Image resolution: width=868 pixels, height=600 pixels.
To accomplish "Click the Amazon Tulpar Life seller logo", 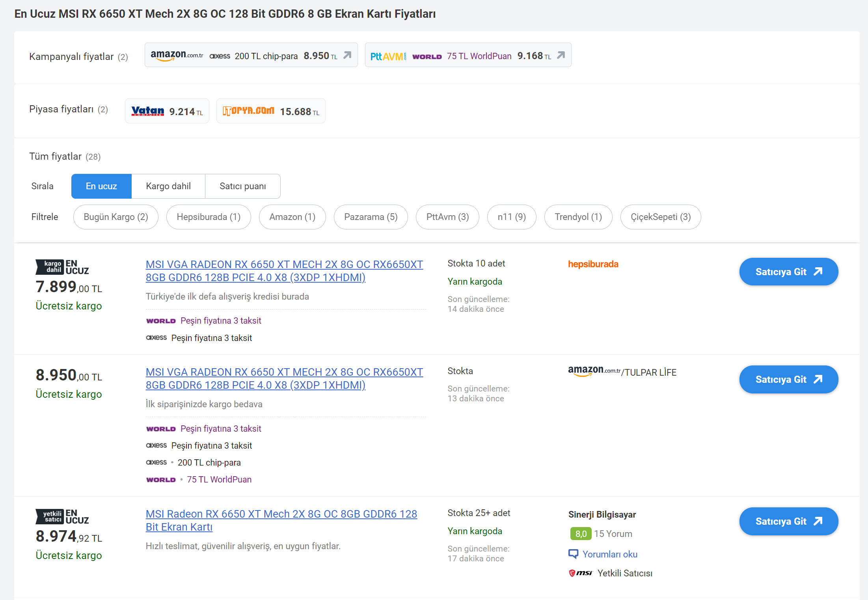I will pos(622,372).
